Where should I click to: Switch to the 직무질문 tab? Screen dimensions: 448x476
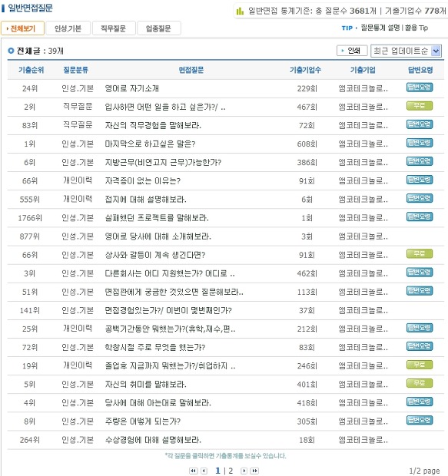[113, 28]
